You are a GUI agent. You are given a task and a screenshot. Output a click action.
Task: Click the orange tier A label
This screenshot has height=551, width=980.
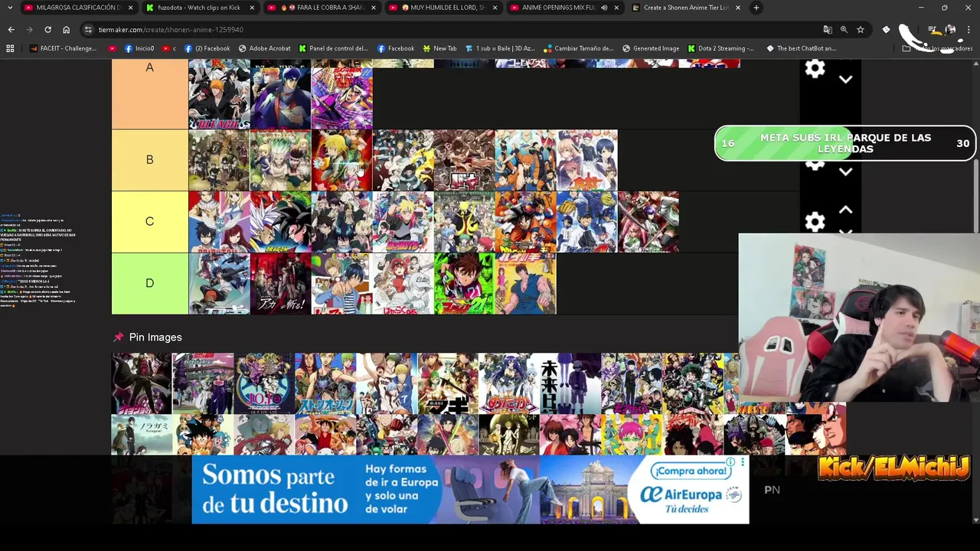pos(150,94)
